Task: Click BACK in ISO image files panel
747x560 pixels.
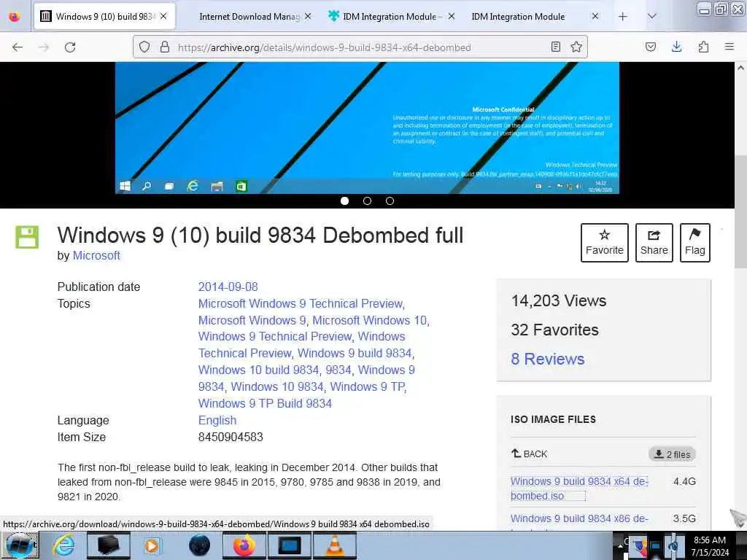Action: [530, 454]
